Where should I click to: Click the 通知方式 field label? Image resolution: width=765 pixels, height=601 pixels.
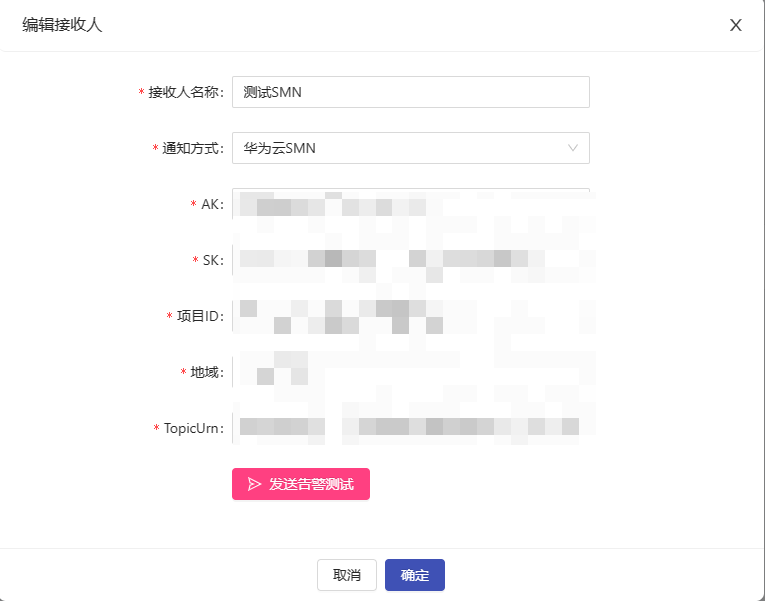(192, 148)
